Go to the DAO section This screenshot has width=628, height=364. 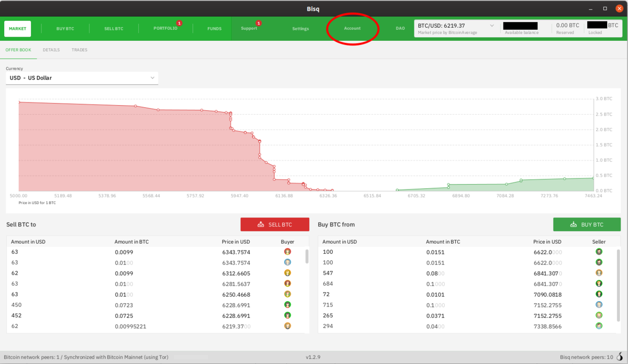pyautogui.click(x=400, y=28)
